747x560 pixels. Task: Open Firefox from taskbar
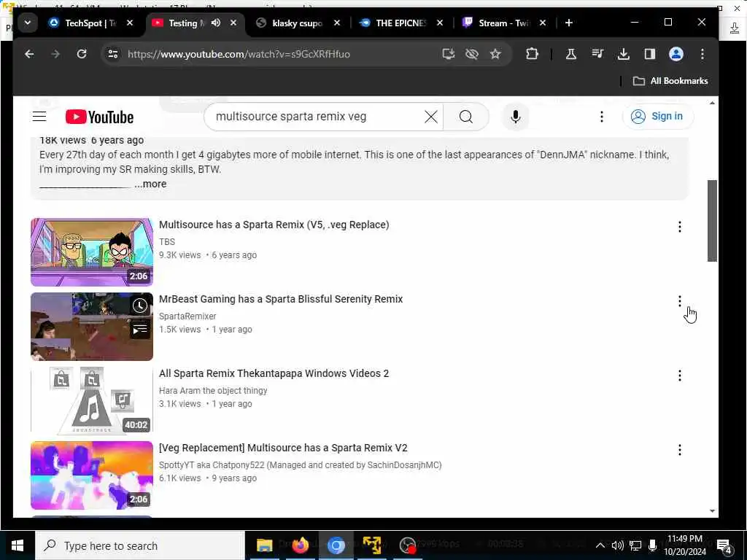tap(300, 545)
